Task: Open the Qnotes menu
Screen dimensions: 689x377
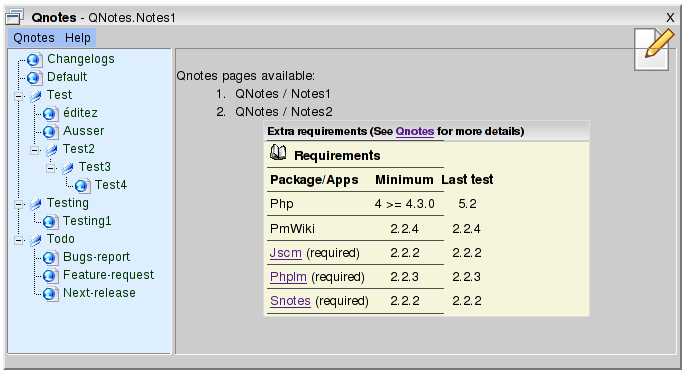Action: (34, 38)
